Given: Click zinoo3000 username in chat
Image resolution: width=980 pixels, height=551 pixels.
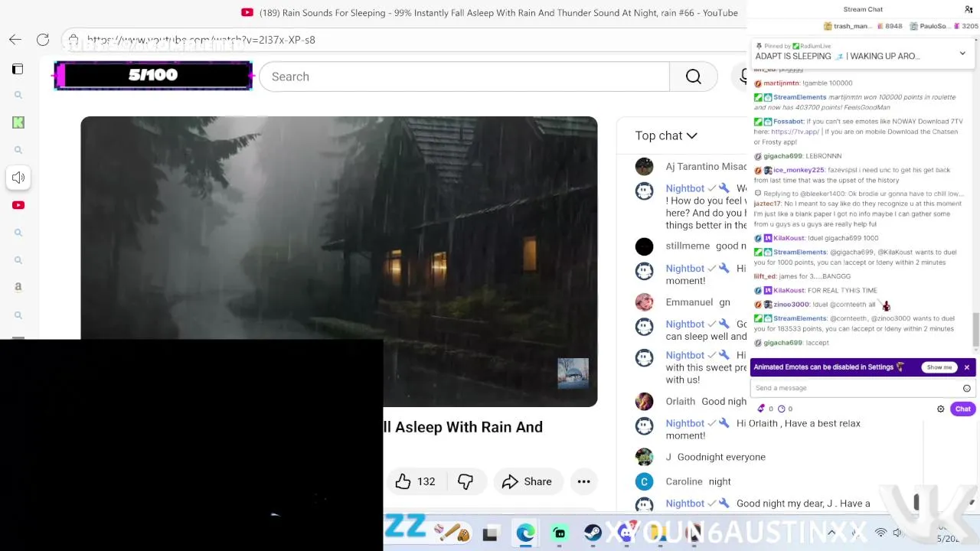Looking at the screenshot, I should [x=791, y=305].
